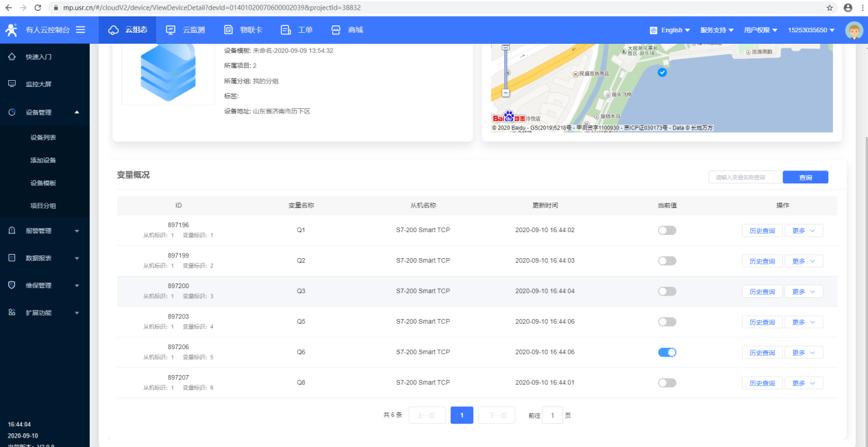Viewport: 868px width, 447px height.
Task: Click the user avatar icon
Action: (x=854, y=30)
